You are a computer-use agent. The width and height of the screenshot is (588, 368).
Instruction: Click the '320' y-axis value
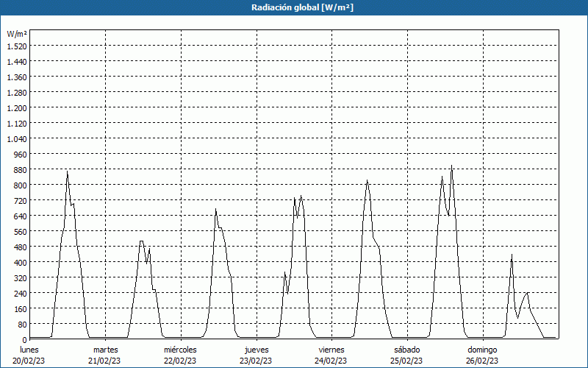click(21, 278)
